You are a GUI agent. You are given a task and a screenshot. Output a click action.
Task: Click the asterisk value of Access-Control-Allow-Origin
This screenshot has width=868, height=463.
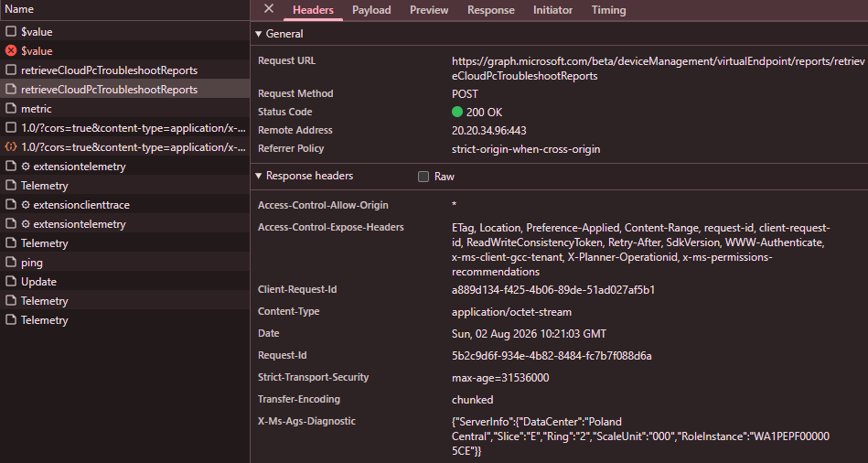454,205
